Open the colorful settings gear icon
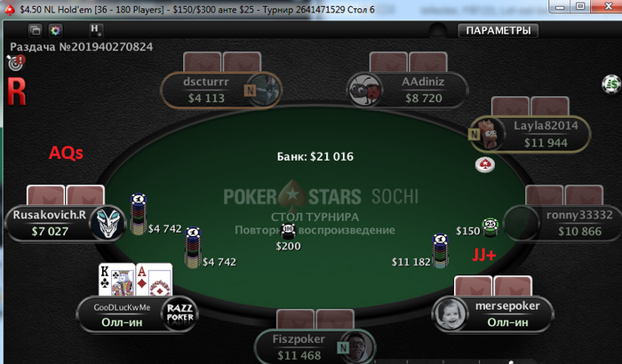This screenshot has width=622, height=364. tap(55, 30)
